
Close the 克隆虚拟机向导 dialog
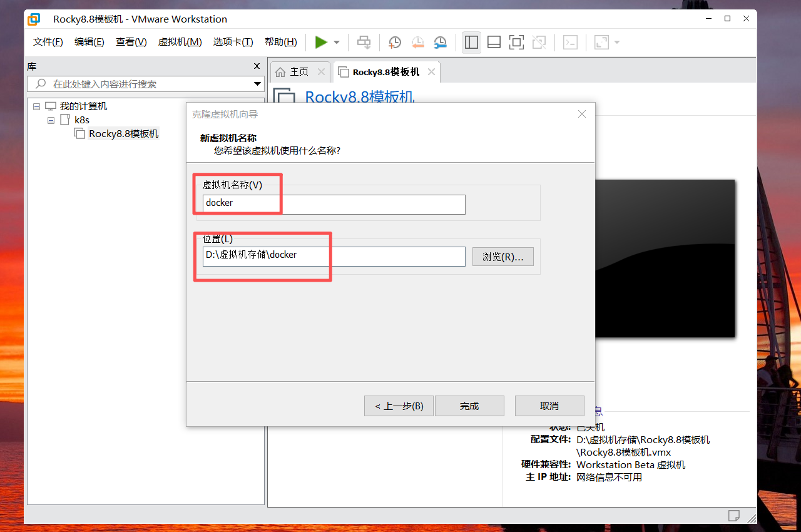(x=582, y=114)
